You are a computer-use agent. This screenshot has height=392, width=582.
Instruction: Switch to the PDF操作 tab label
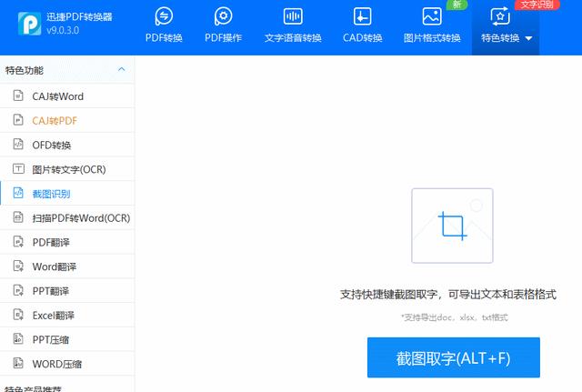click(x=223, y=38)
